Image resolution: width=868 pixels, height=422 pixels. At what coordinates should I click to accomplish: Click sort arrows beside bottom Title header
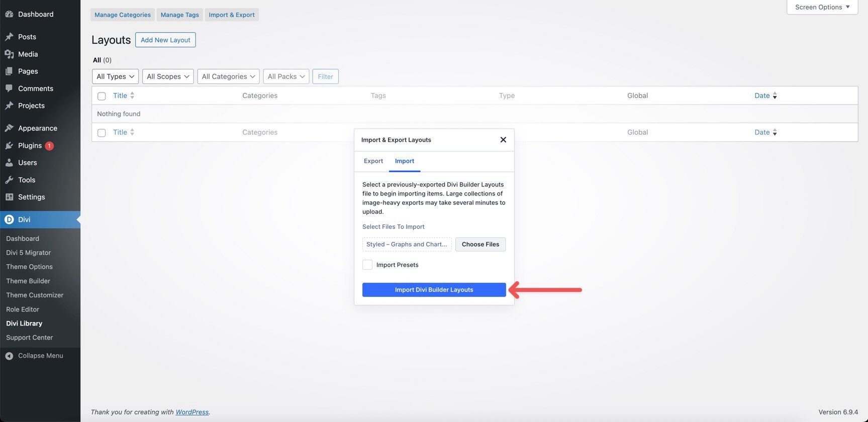132,132
